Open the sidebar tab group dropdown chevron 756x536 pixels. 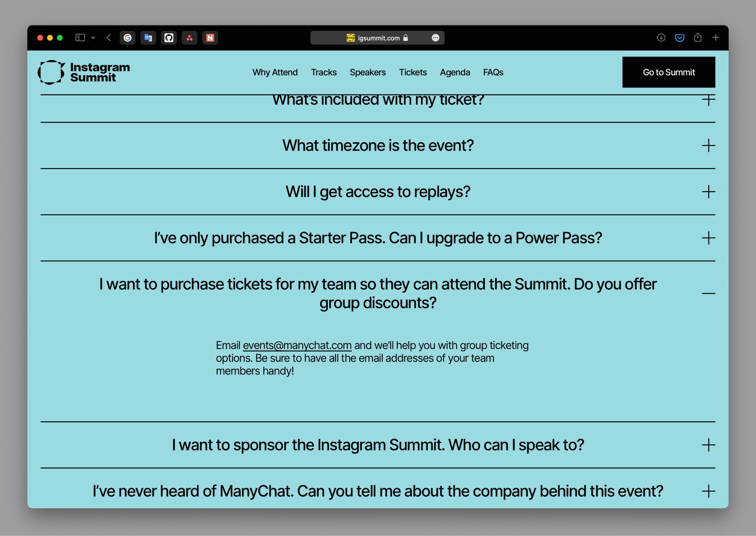click(93, 38)
